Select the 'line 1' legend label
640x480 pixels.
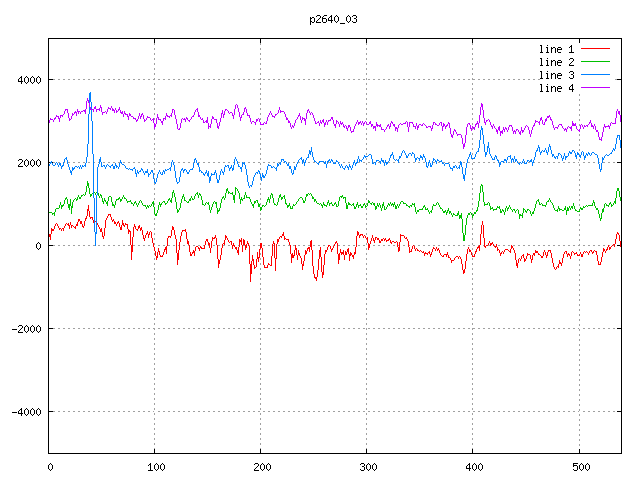(555, 49)
